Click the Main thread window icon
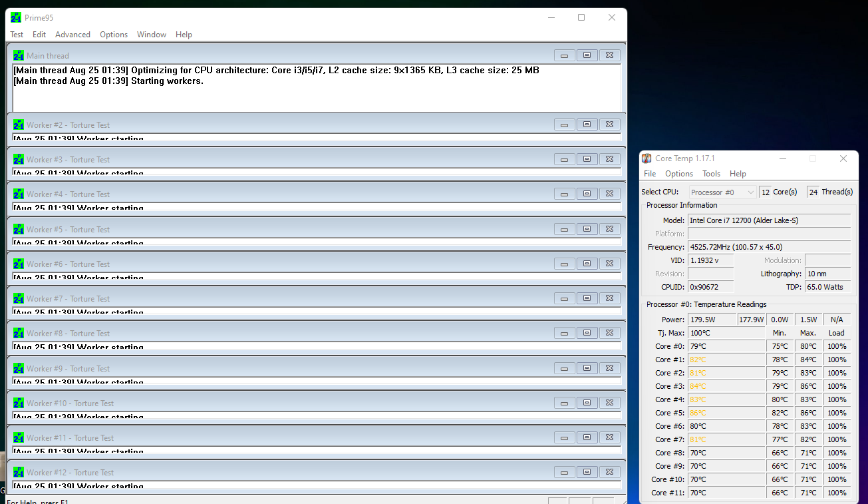 [x=19, y=56]
